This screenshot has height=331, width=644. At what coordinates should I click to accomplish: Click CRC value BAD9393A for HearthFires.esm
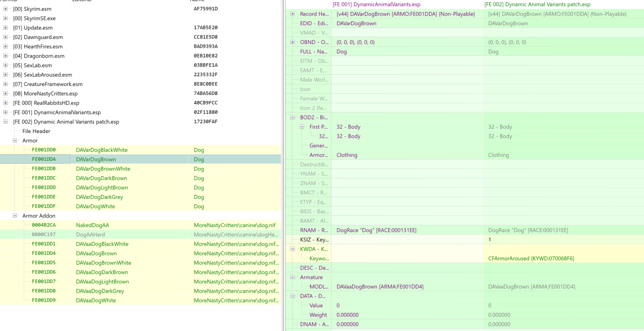coord(206,46)
